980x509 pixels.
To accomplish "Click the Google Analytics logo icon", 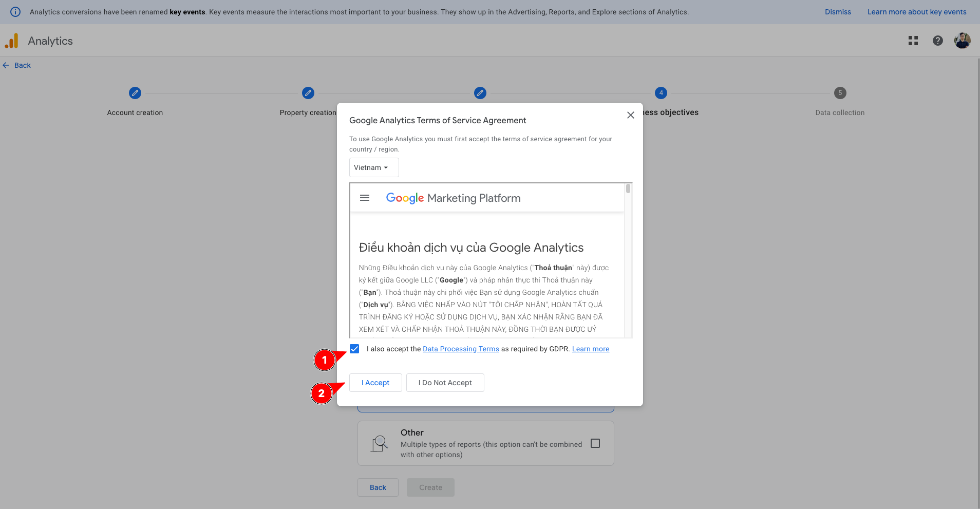I will coord(12,41).
